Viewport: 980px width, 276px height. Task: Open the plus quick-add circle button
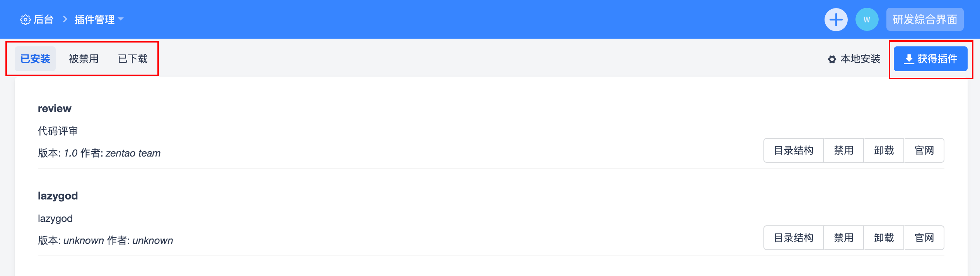click(836, 20)
